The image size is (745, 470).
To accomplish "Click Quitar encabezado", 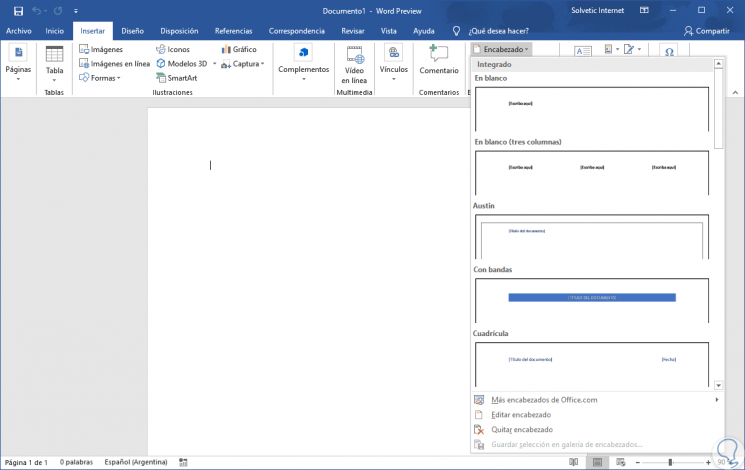I will pyautogui.click(x=597, y=429).
